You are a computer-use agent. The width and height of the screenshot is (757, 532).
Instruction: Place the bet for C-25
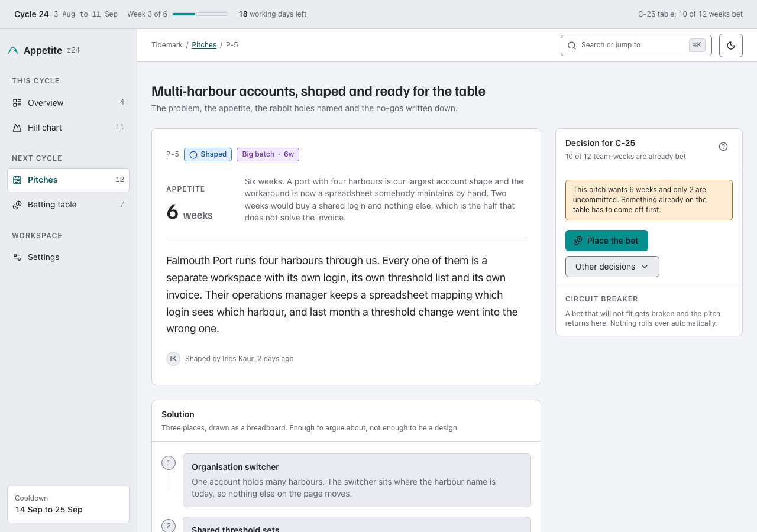[607, 241]
